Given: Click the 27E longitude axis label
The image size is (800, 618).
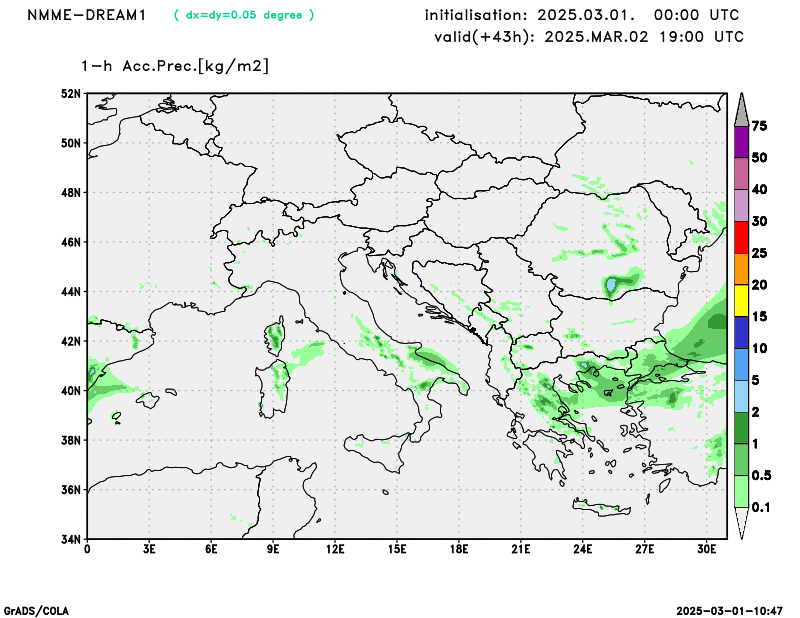Looking at the screenshot, I should coord(645,550).
